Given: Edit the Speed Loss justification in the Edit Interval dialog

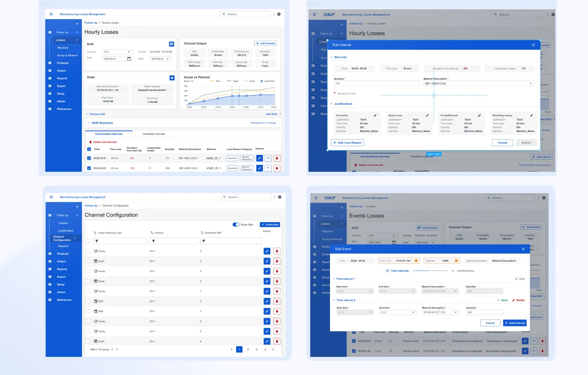Looking at the screenshot, I should [427, 115].
